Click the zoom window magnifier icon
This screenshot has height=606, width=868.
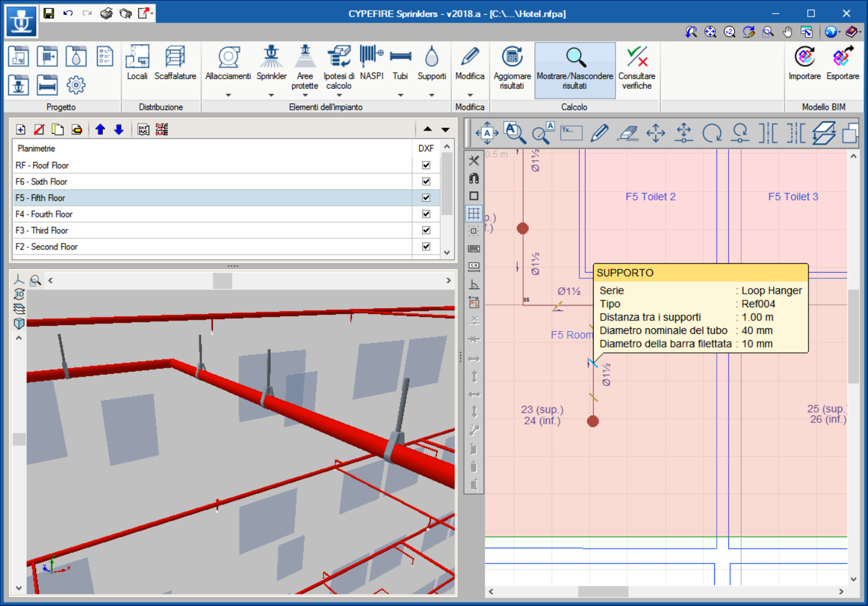768,32
